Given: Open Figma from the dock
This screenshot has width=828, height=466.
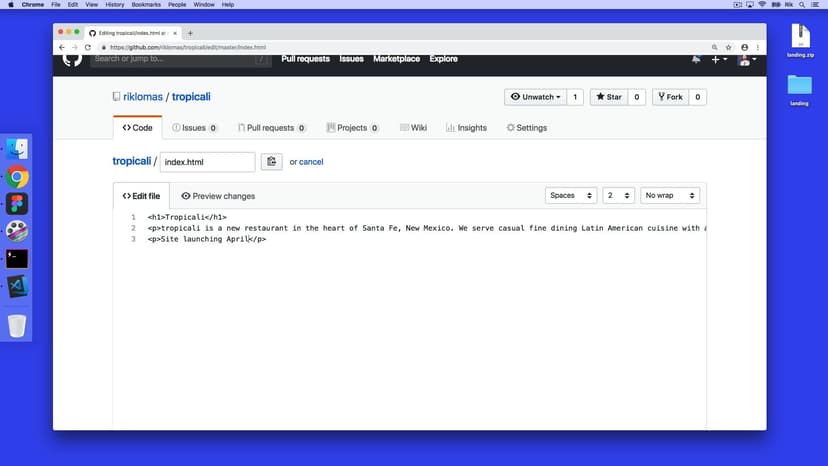Looking at the screenshot, I should point(17,204).
